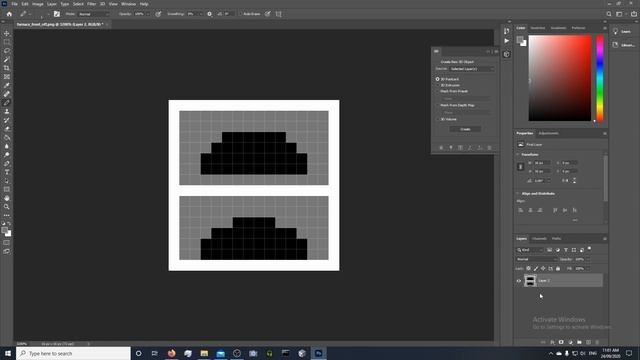Open the Window menu
This screenshot has height=360, width=640.
[128, 4]
